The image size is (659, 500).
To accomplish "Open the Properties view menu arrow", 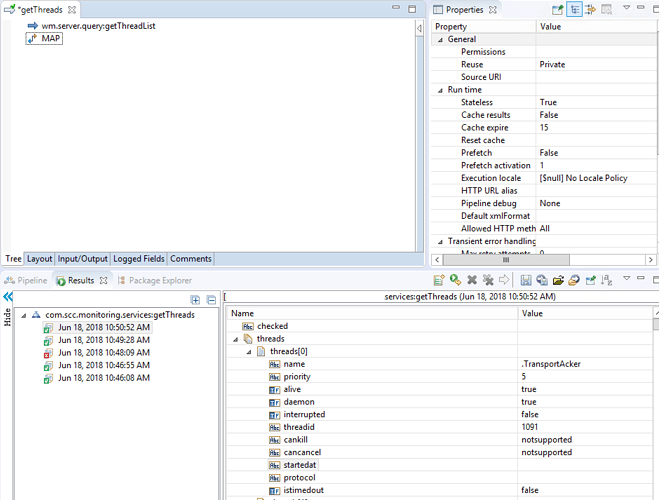I will [x=626, y=8].
